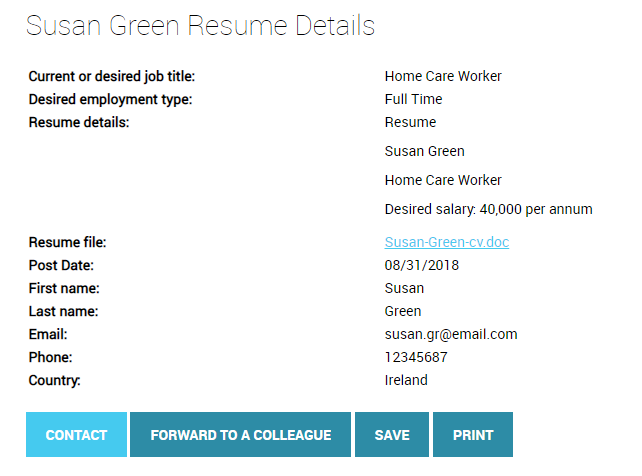Click the 'Phone:' label
The width and height of the screenshot is (642, 476).
tap(50, 357)
